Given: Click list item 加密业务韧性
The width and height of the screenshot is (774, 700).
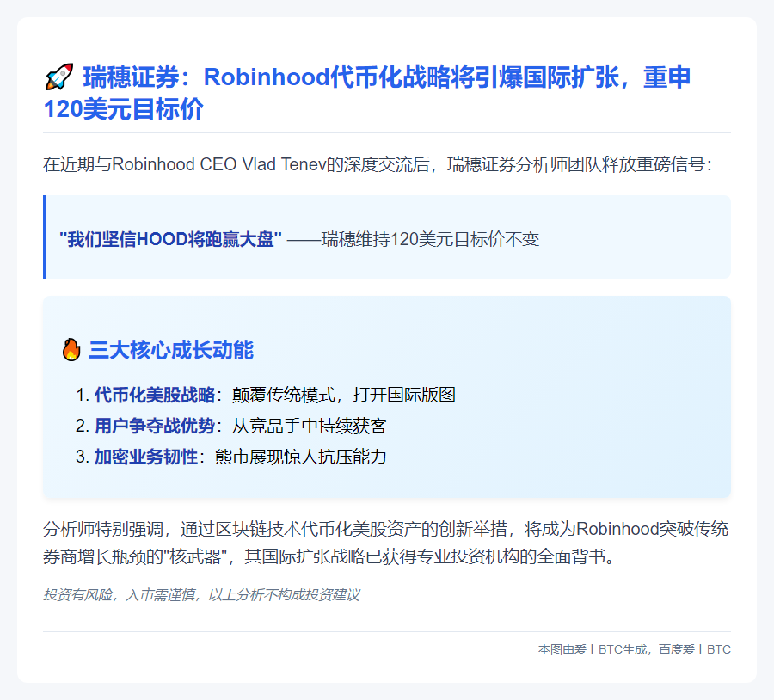Looking at the screenshot, I should 146,457.
